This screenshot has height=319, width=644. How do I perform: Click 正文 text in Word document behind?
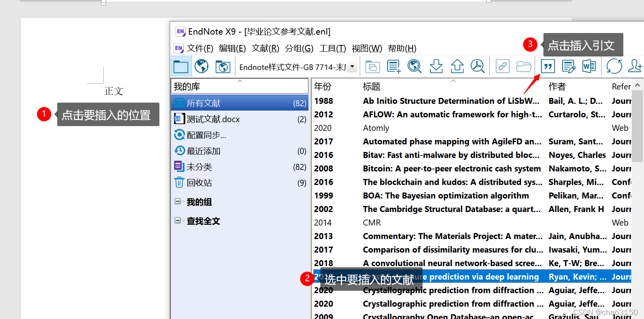pos(114,91)
